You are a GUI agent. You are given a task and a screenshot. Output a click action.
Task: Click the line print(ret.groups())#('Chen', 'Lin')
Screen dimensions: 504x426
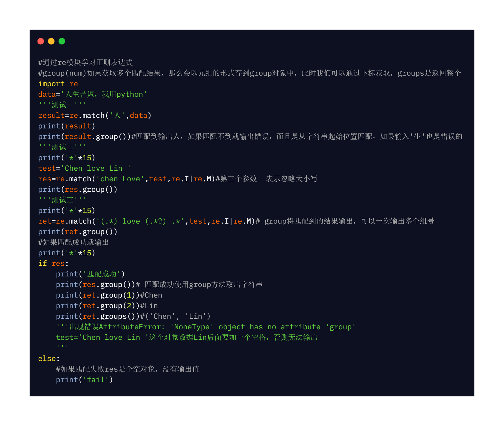(x=133, y=316)
